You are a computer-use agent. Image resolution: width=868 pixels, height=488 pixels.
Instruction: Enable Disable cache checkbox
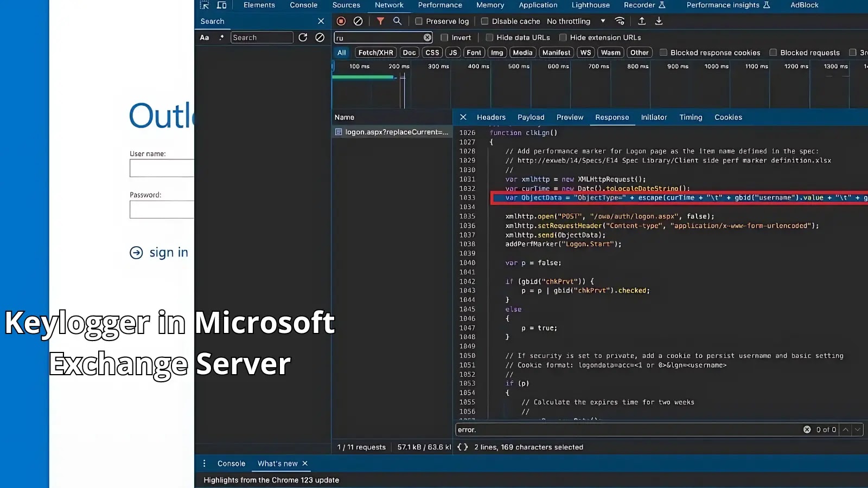pyautogui.click(x=484, y=21)
